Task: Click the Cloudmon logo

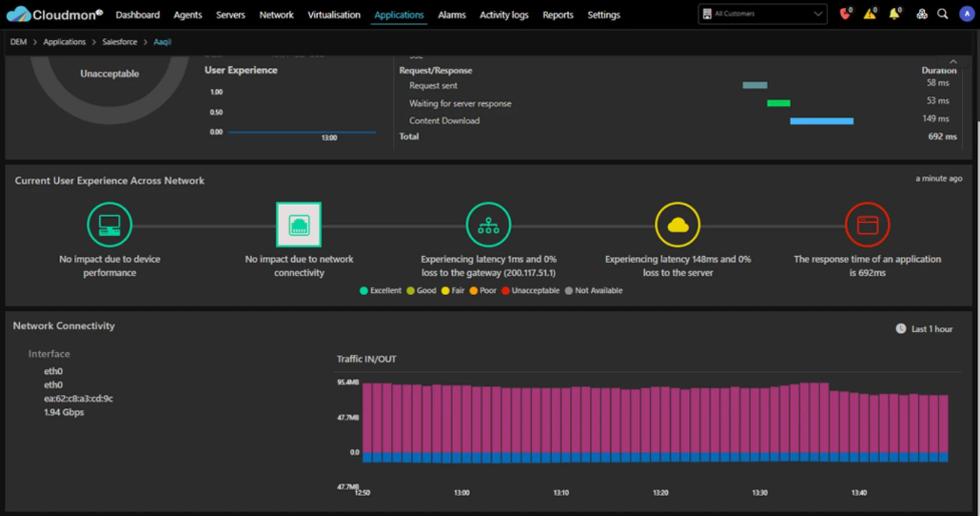Action: (x=55, y=14)
